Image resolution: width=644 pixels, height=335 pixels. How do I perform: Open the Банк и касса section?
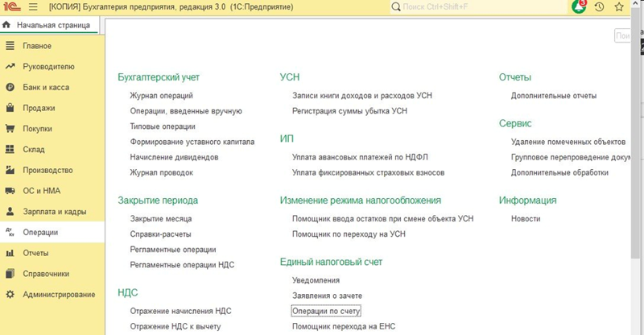point(52,87)
